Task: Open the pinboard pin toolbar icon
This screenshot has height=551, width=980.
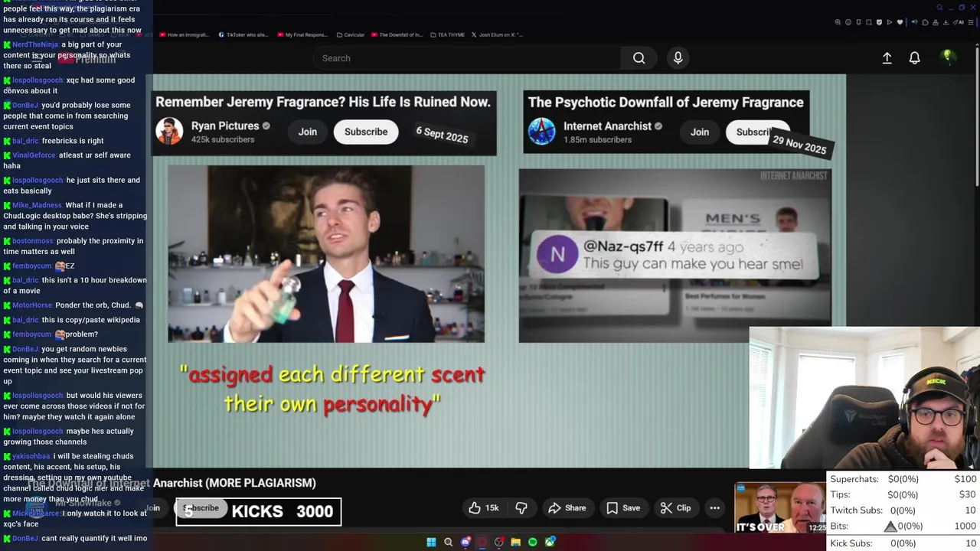Action: [x=858, y=22]
